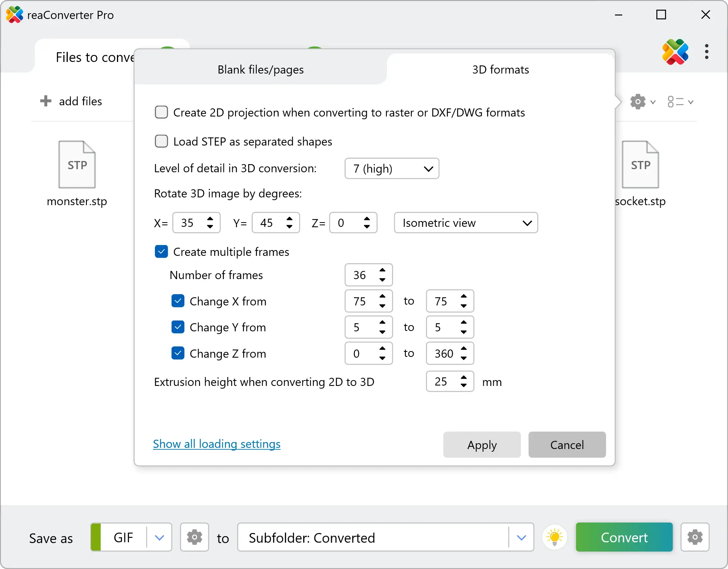Decrease Change Y to end value
728x569 pixels.
tap(464, 332)
